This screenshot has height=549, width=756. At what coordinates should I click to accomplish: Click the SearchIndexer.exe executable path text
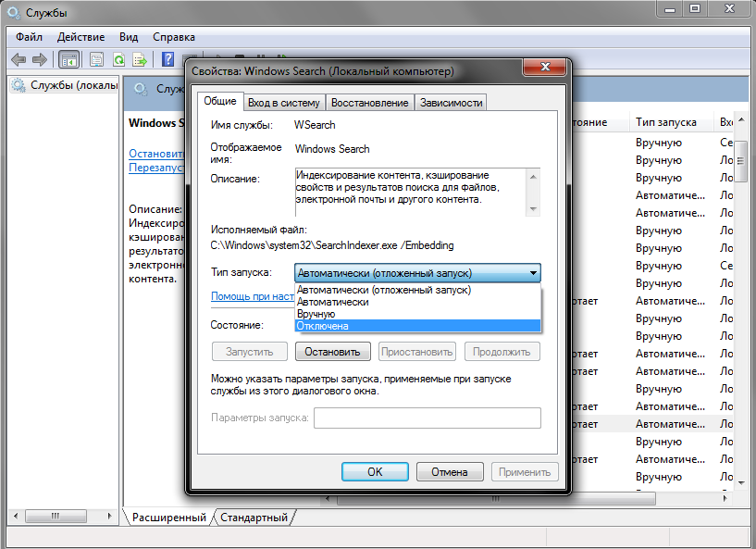coord(332,245)
